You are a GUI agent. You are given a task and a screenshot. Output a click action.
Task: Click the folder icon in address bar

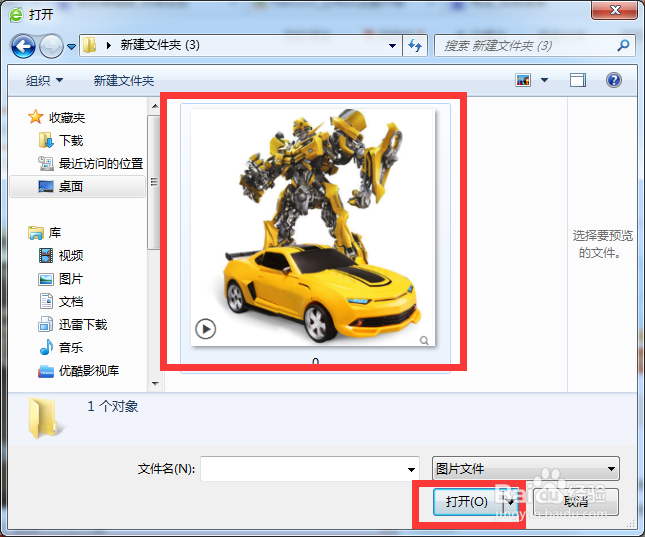[89, 45]
